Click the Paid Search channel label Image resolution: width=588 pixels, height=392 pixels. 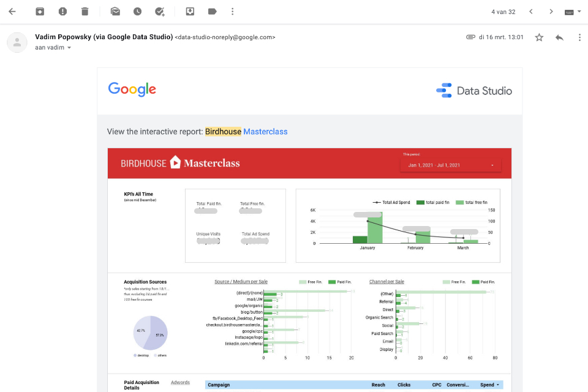click(x=382, y=333)
